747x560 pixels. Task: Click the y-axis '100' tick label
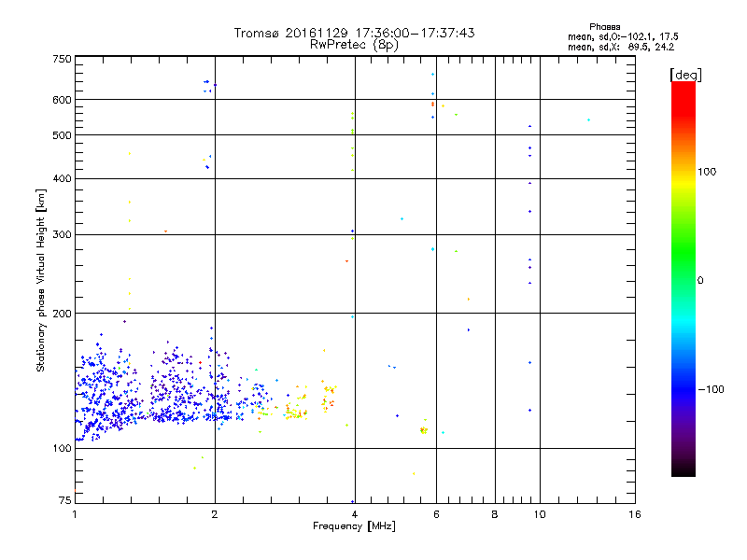click(x=62, y=449)
